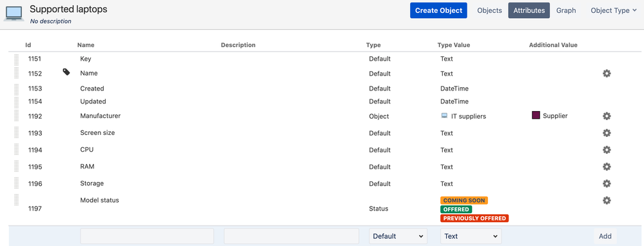Click the Storage attribute name
644x246 pixels.
coord(92,183)
